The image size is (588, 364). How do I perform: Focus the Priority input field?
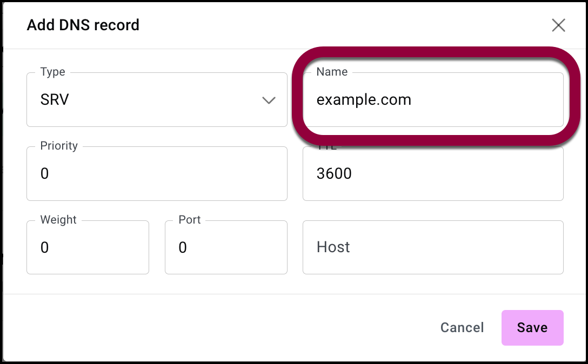coord(157,174)
